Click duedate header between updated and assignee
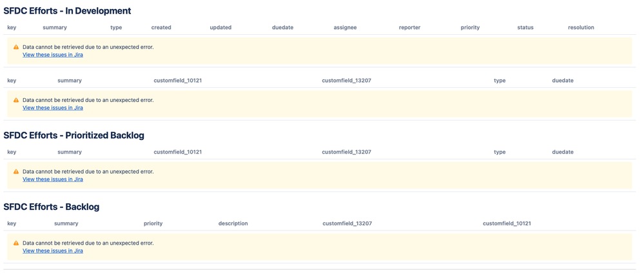 282,28
